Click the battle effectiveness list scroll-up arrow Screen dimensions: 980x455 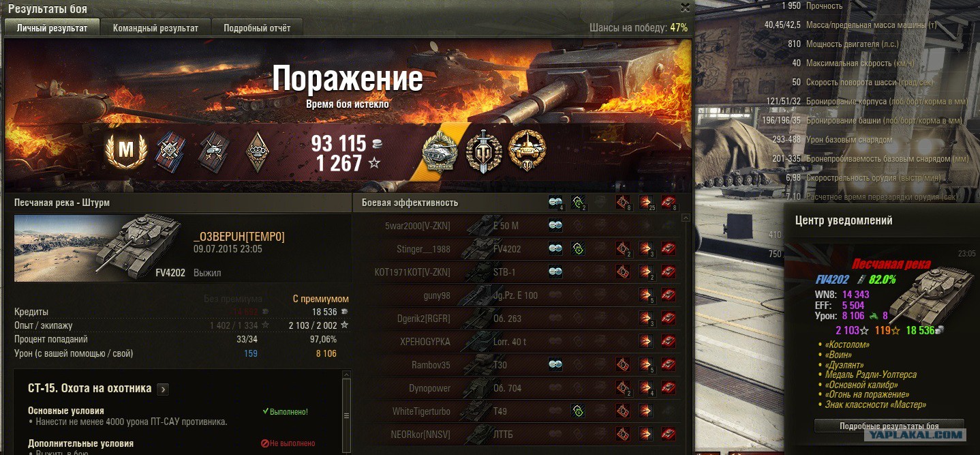coord(686,218)
